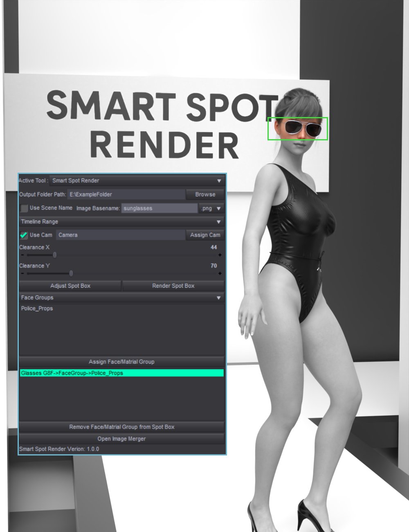Click Remove Face/Matrial Group from Spot Box

point(121,427)
